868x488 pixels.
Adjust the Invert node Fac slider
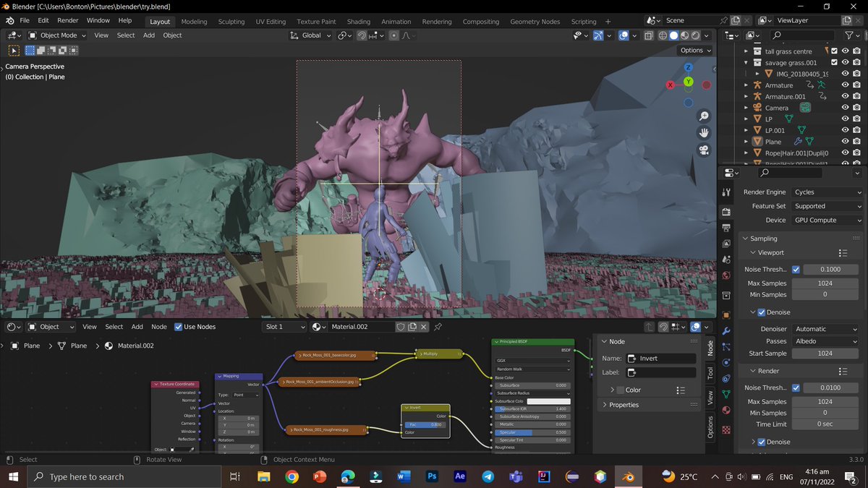(x=425, y=424)
